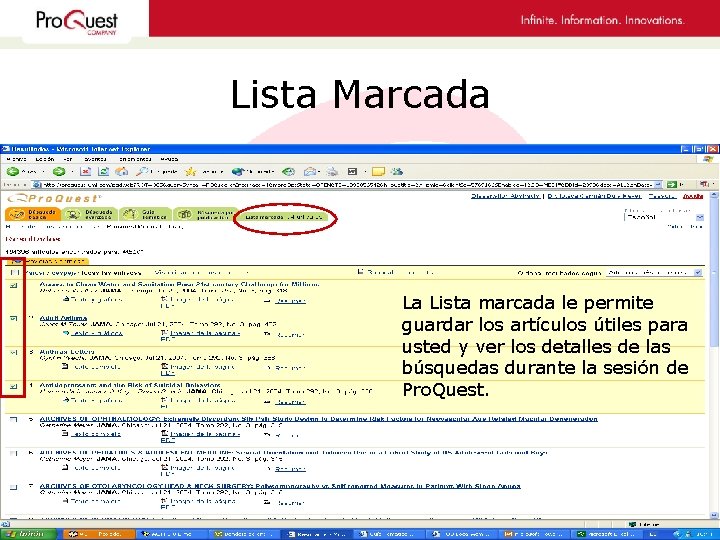
Task: Uncheck the Adult Asthma article checkbox
Action: click(14, 318)
